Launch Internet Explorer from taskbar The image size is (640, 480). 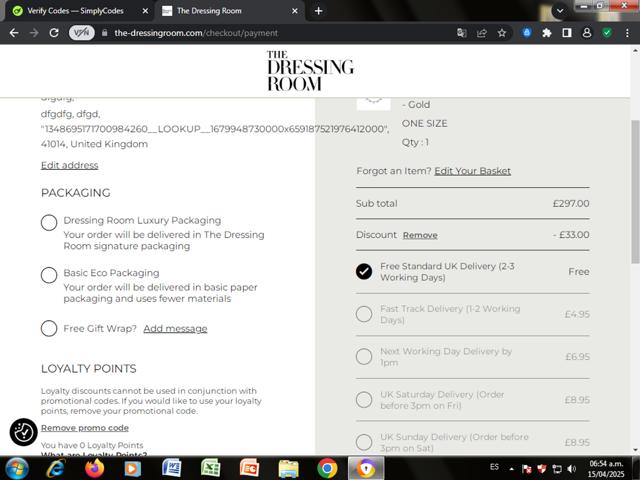[x=55, y=468]
